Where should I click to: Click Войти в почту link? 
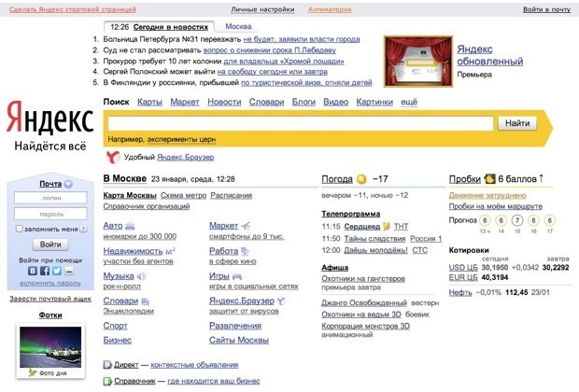point(546,9)
